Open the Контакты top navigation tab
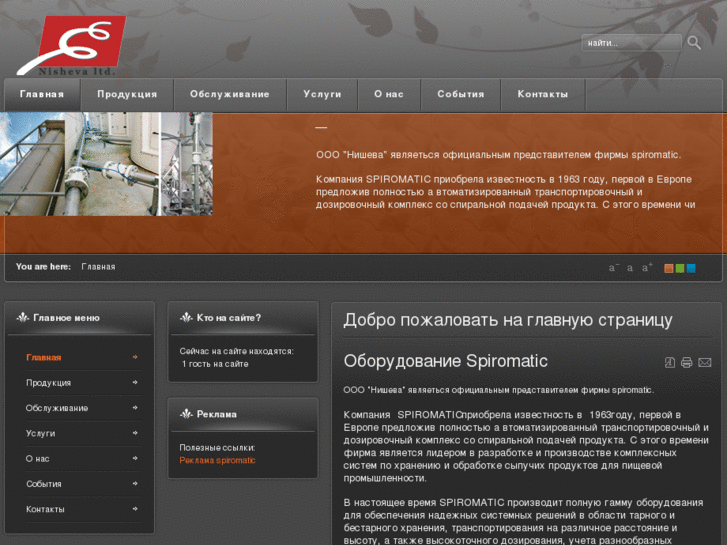The height and width of the screenshot is (545, 727). [x=542, y=94]
